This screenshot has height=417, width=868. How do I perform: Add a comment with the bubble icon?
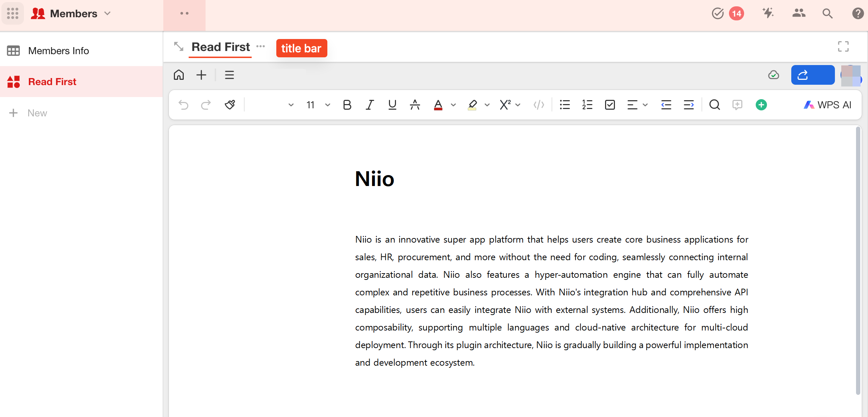coord(737,105)
